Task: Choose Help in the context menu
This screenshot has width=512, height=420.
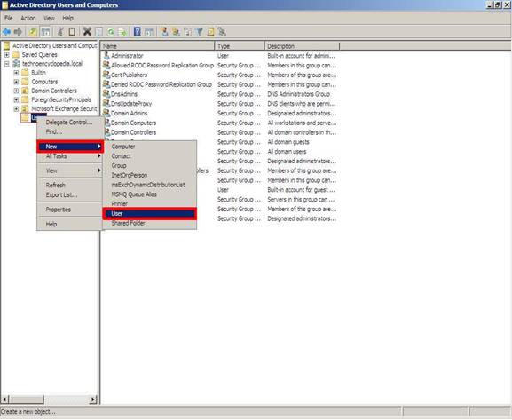Action: click(x=70, y=224)
